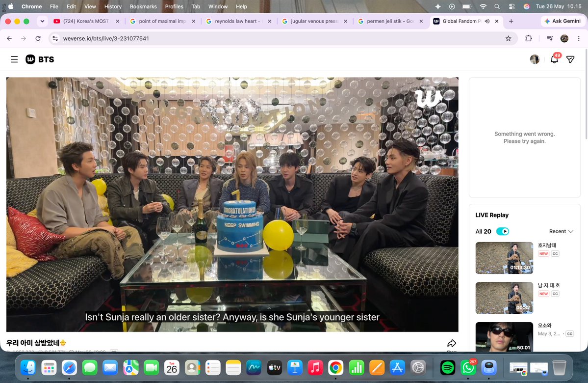Screen dimensions: 588x383
Task: Open the Apple menu
Action: point(11,6)
